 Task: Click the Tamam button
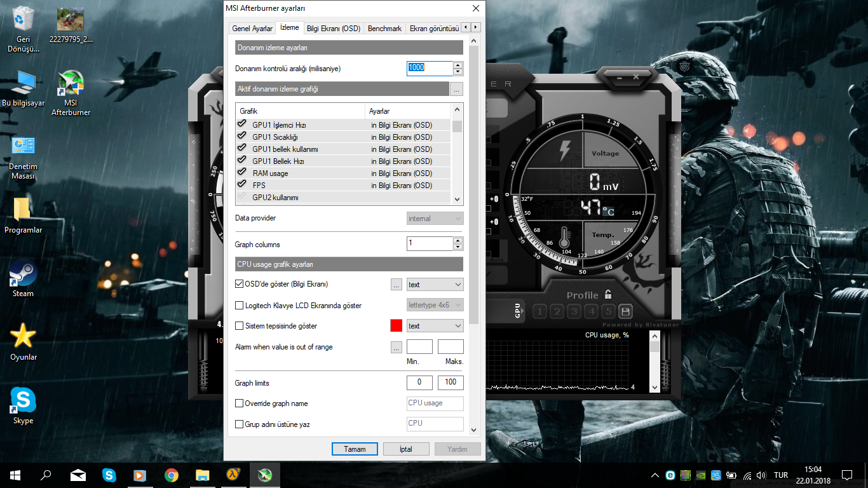point(355,449)
